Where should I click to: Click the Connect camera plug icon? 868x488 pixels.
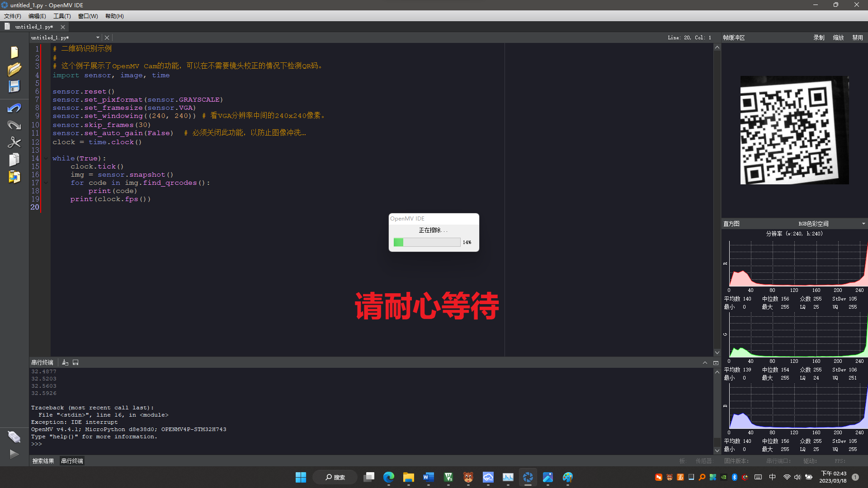(14, 437)
